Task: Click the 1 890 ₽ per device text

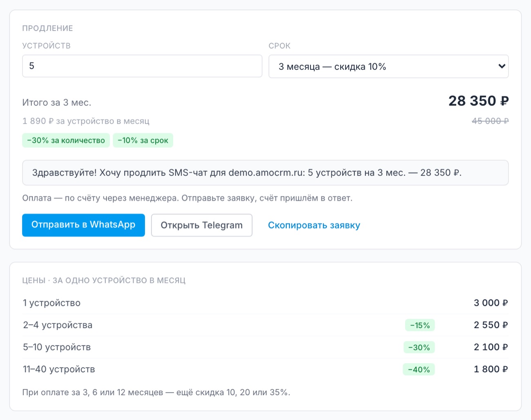Action: pyautogui.click(x=86, y=121)
